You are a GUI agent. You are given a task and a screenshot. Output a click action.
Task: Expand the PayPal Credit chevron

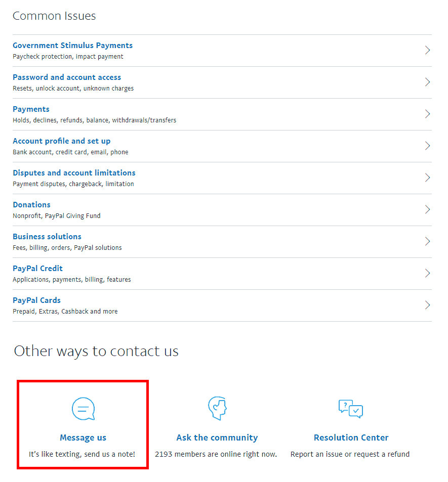[427, 273]
